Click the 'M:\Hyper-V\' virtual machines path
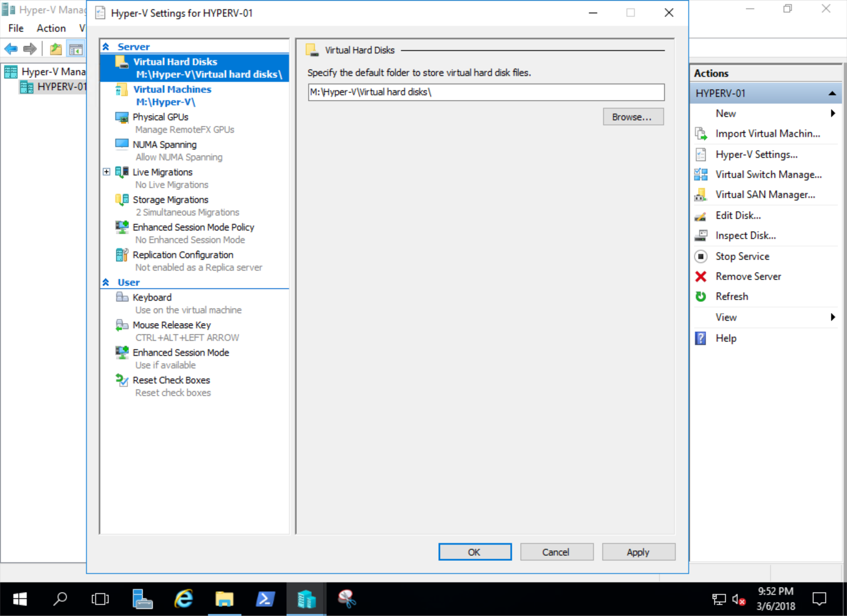Screen dimensions: 847x616 coord(166,102)
